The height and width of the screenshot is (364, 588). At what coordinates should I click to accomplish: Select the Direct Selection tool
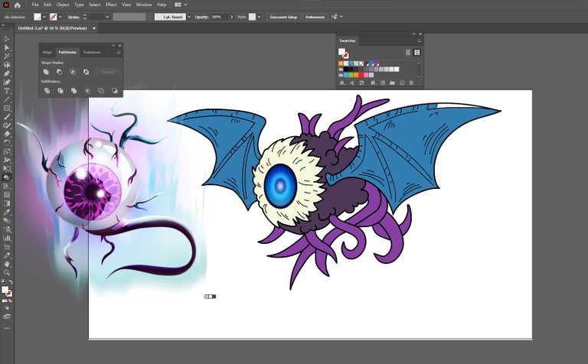click(7, 47)
